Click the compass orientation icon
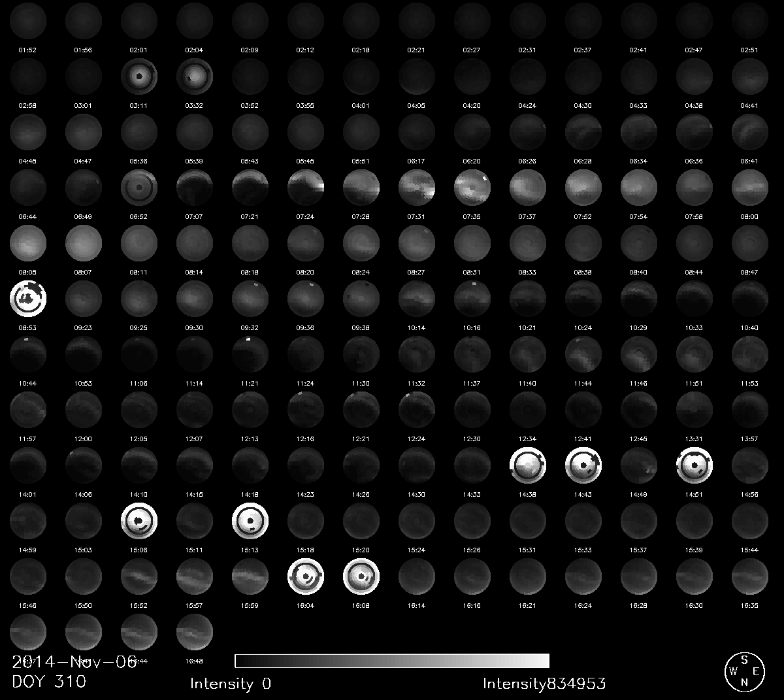784x700 pixels. click(744, 671)
